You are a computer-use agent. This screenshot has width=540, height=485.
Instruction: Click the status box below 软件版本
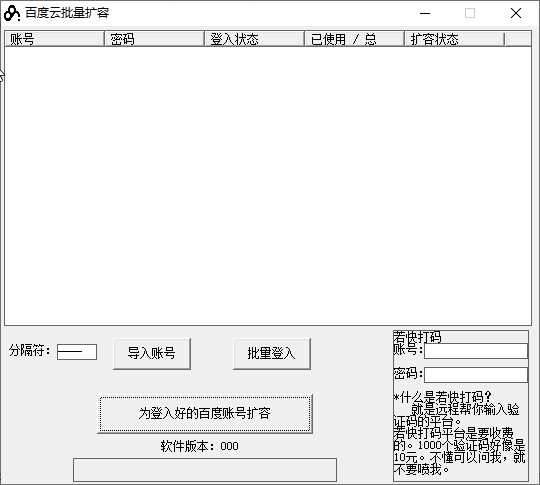coord(205,470)
